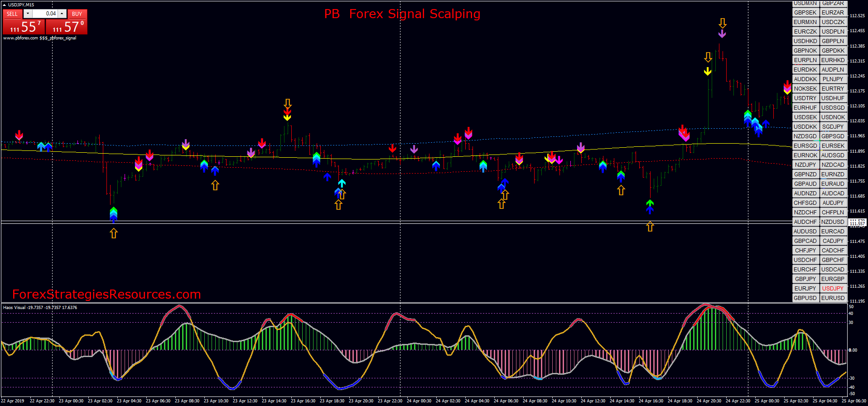Click the 0.04 lot volume field
868x406 pixels.
[x=45, y=14]
